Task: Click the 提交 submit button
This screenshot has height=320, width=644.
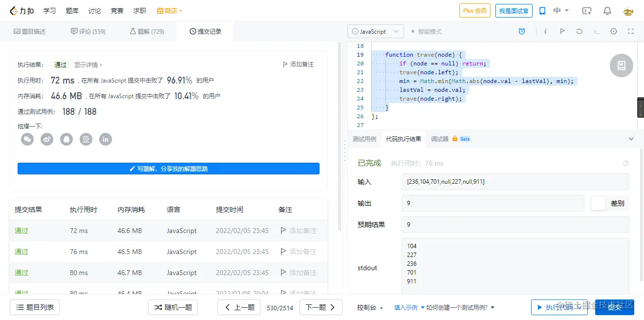Action: 615,307
